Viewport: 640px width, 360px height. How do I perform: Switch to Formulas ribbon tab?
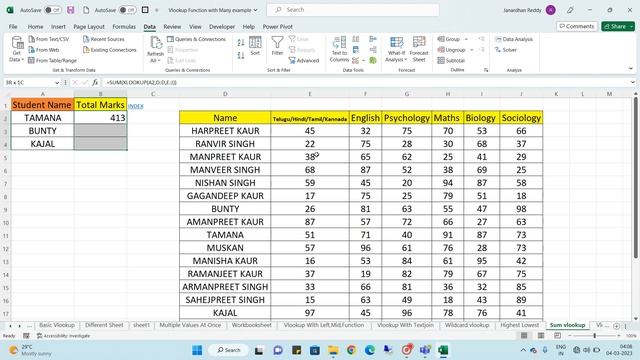tap(124, 27)
